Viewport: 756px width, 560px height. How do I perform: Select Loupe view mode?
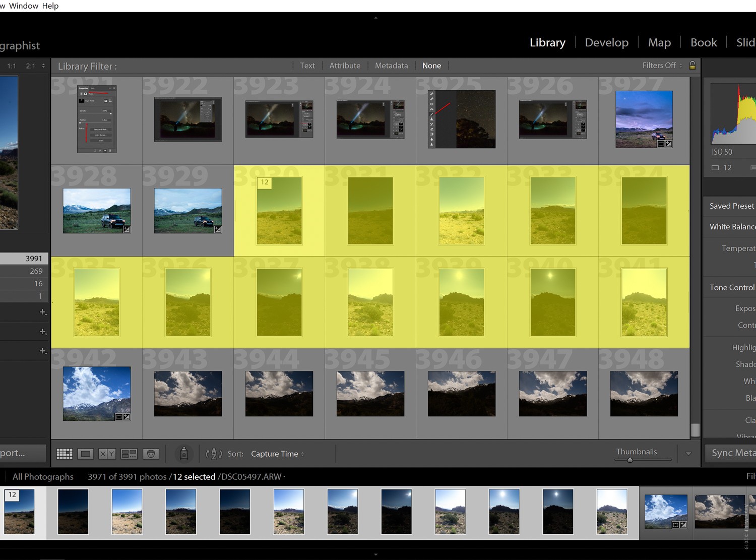(85, 453)
